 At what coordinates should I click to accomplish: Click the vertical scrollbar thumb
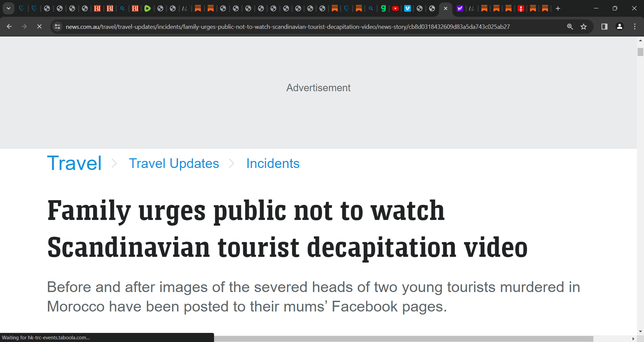point(640,52)
